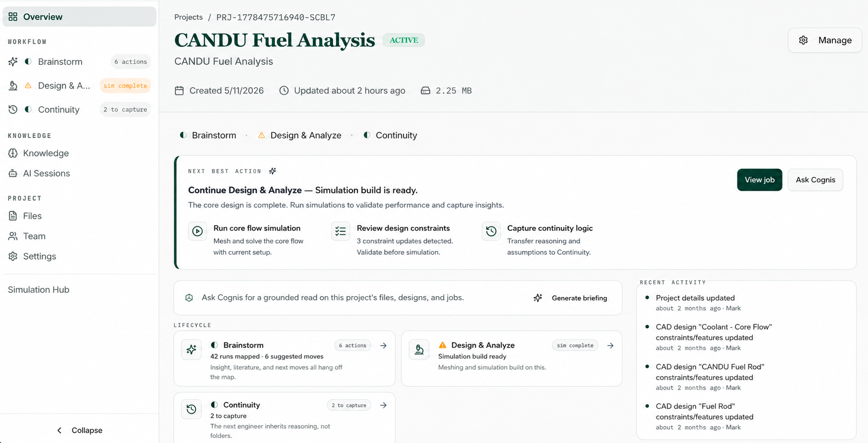
Task: Select Brainstorm stage in the stage strip
Action: tap(208, 135)
